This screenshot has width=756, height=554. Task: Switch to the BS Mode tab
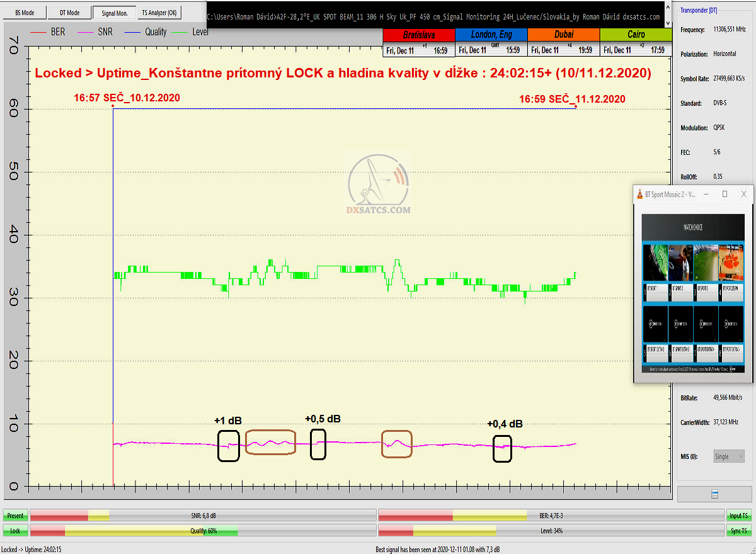coord(25,13)
